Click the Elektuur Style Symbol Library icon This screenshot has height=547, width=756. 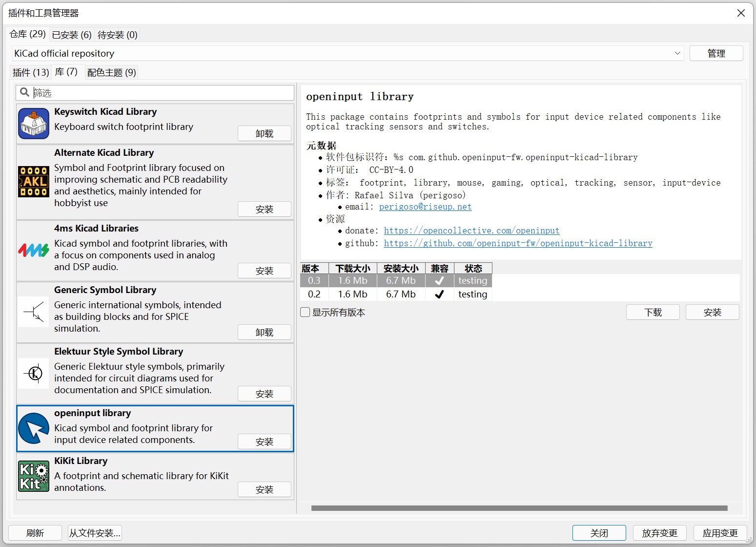click(x=34, y=373)
